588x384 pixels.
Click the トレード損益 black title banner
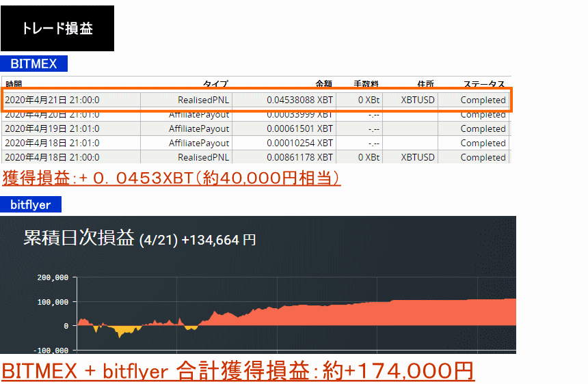[x=57, y=29]
